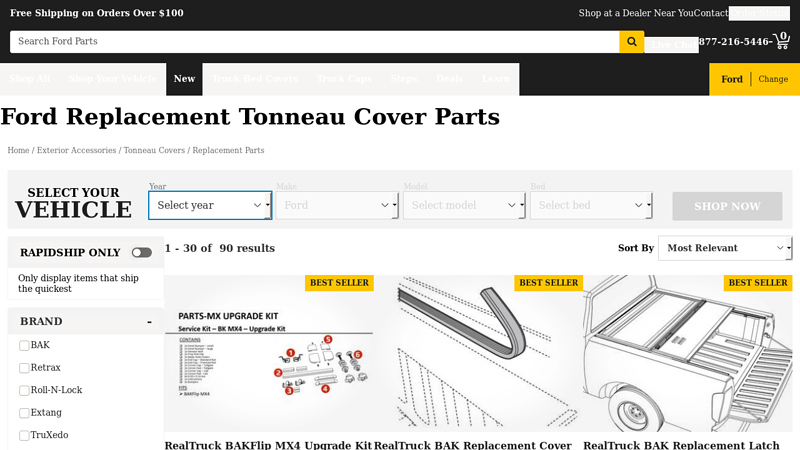The width and height of the screenshot is (800, 450).
Task: Click the Free Shipping on Orders banner text
Action: click(x=97, y=13)
